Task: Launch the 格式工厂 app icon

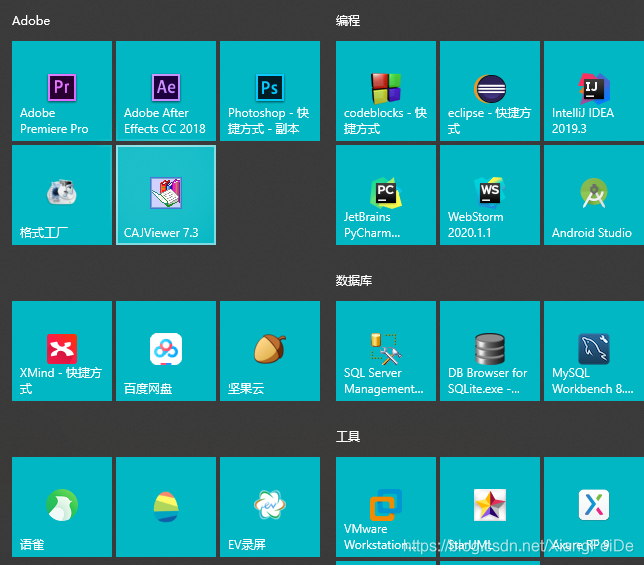Action: [62, 192]
